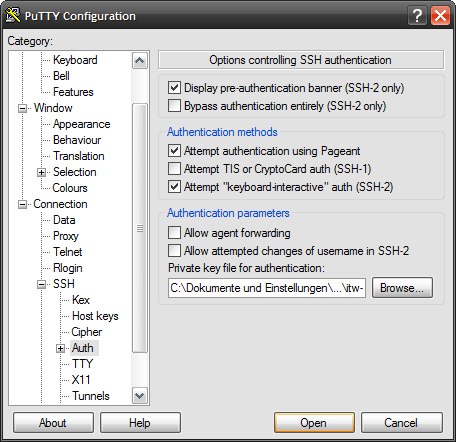Select Proxy category
The image size is (456, 442).
pyautogui.click(x=66, y=236)
